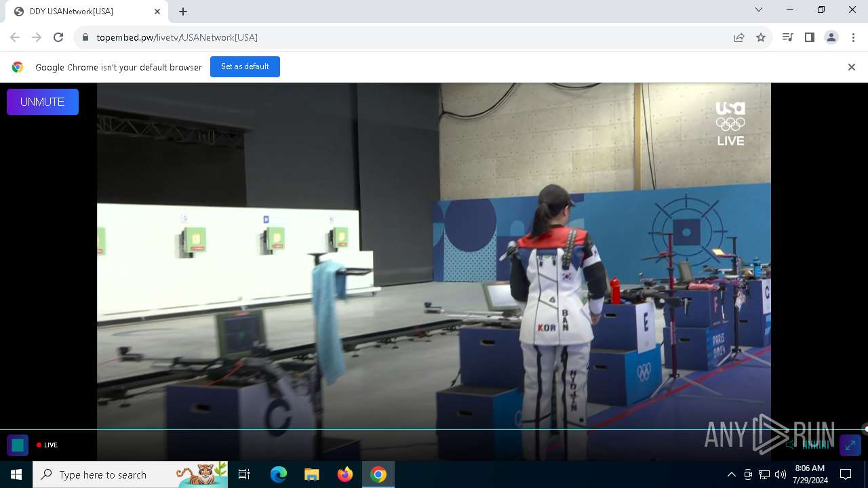Minimize the Chrome window
The width and height of the screenshot is (868, 488).
(790, 9)
